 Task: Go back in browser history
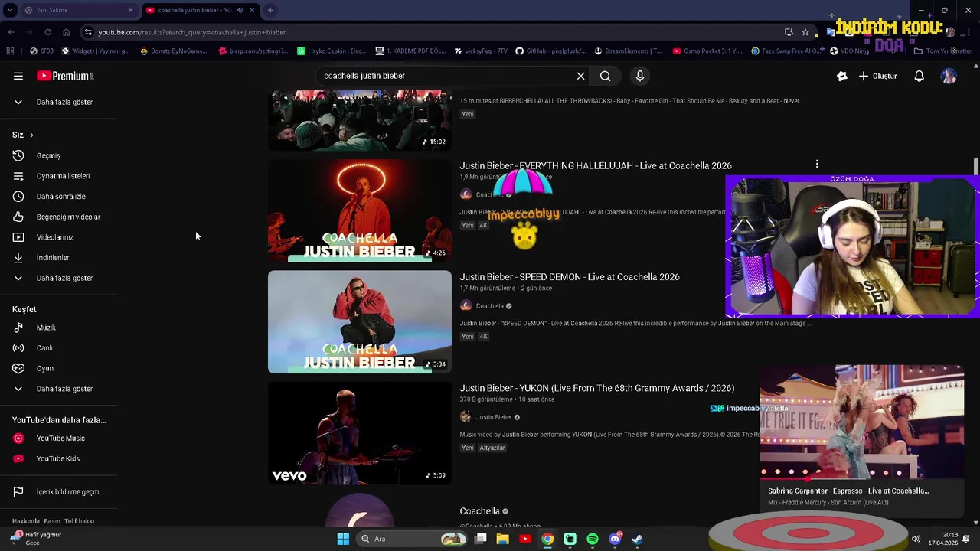[x=11, y=32]
